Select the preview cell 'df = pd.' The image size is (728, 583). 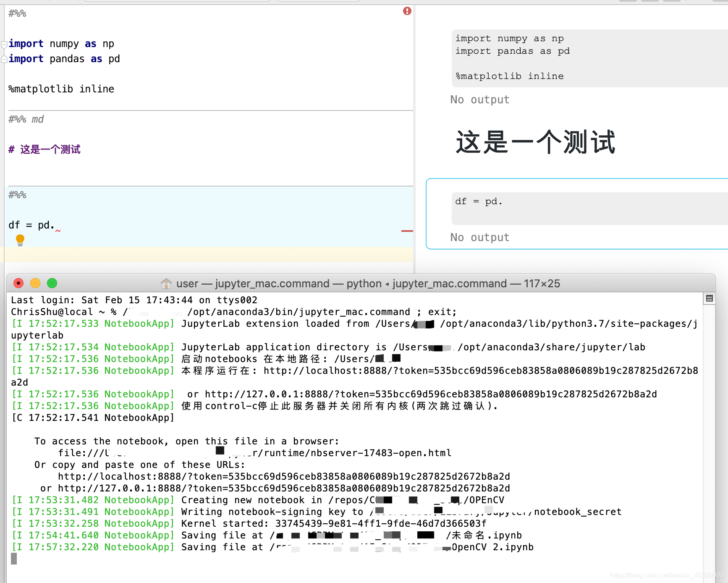point(590,209)
